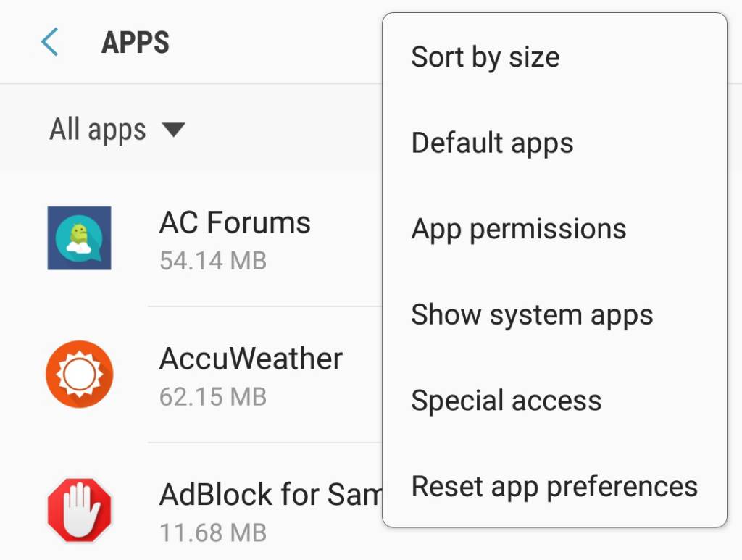This screenshot has width=742, height=560.
Task: Tap the AdBlock red hand icon
Action: (79, 510)
